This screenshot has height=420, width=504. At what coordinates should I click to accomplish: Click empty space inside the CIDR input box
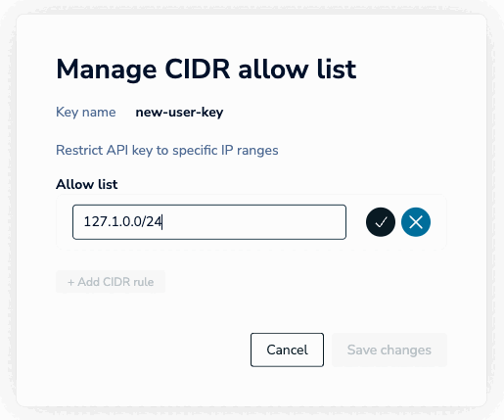pos(254,222)
